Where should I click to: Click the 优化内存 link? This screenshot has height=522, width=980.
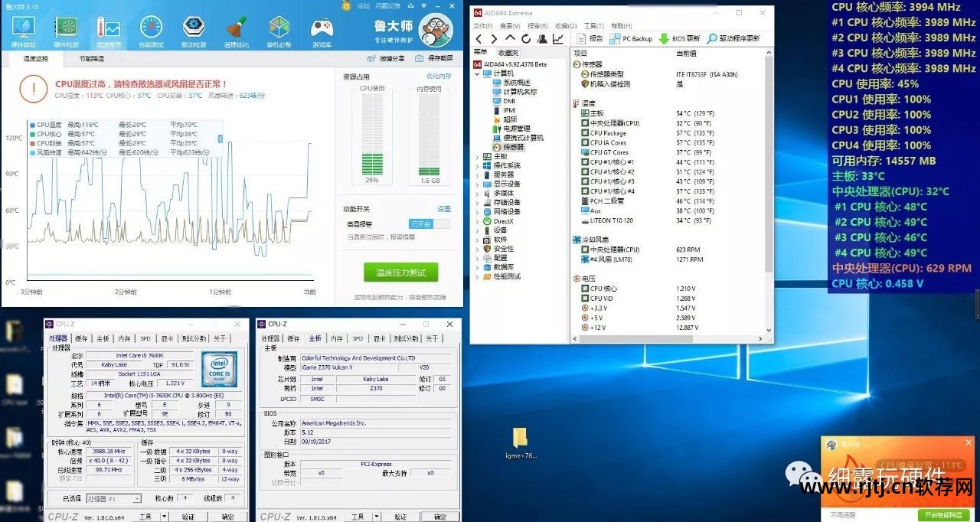coord(439,77)
